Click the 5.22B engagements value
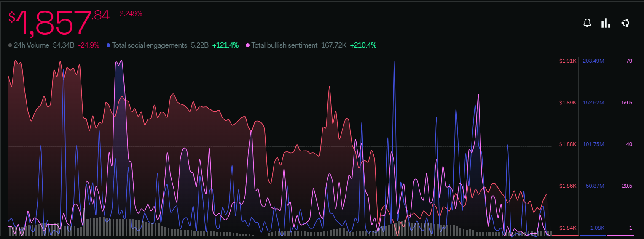Screen dimensions: 644x239 coord(200,45)
